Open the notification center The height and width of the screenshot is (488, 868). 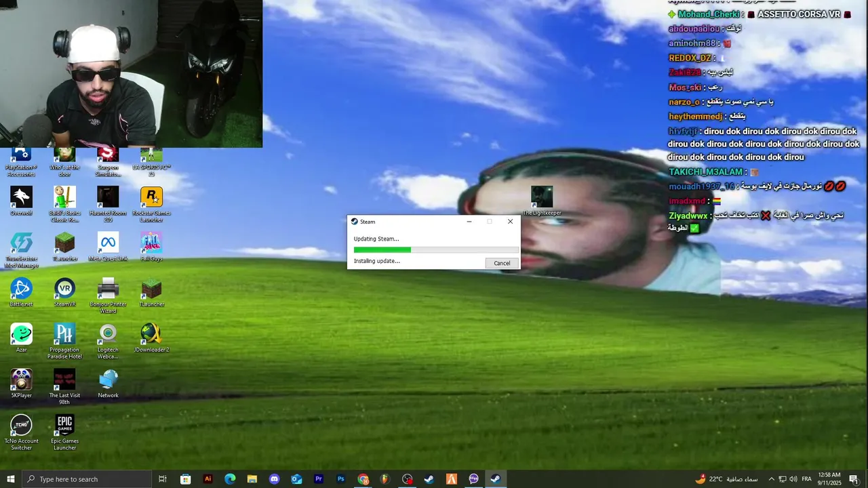854,479
